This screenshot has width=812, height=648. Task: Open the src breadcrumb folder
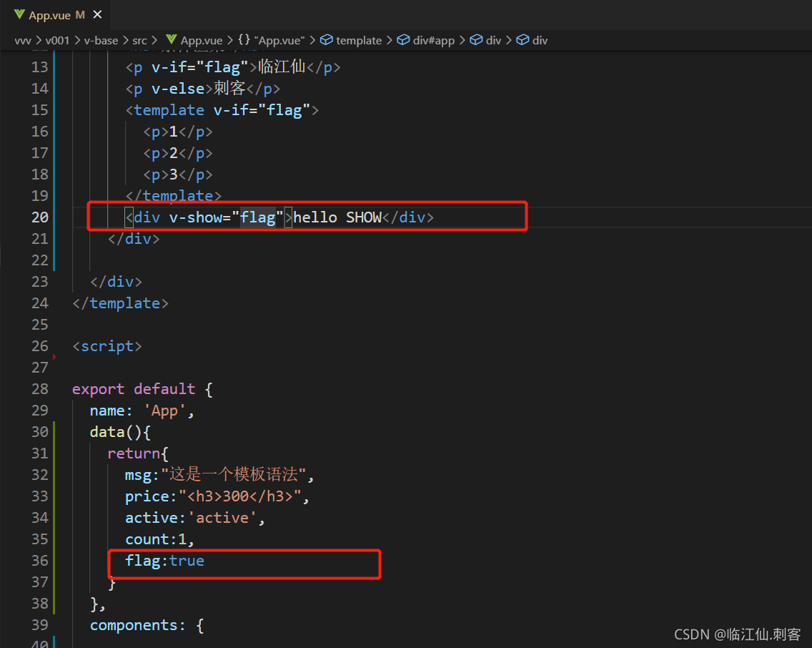point(139,40)
